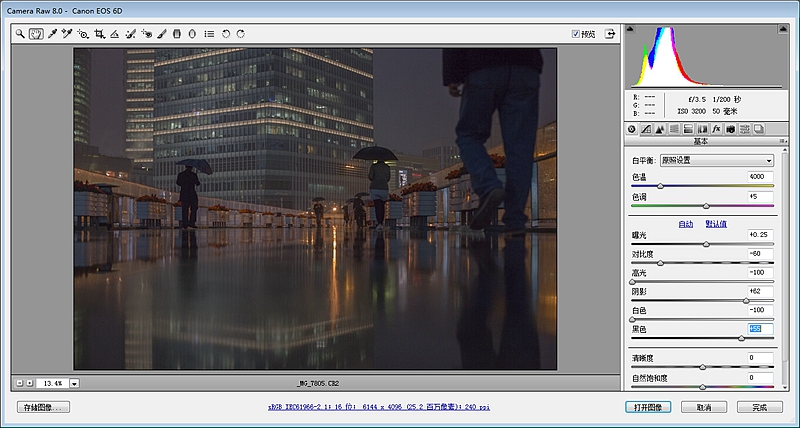Select the White Balance eyedropper tool
This screenshot has height=428, width=800.
coord(52,34)
